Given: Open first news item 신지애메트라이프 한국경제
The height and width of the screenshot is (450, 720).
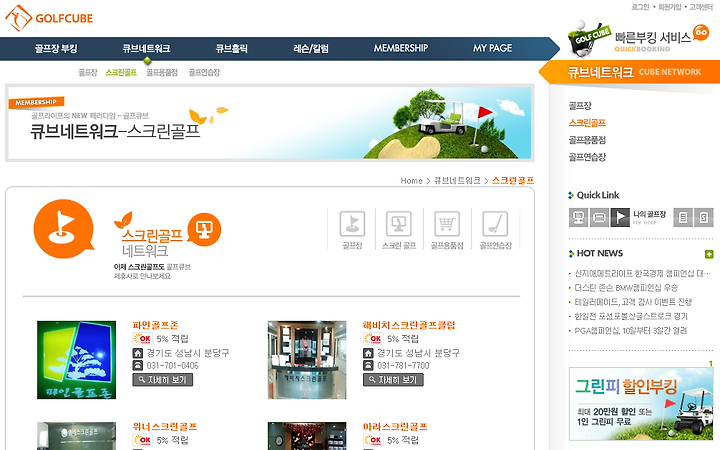Looking at the screenshot, I should (642, 274).
